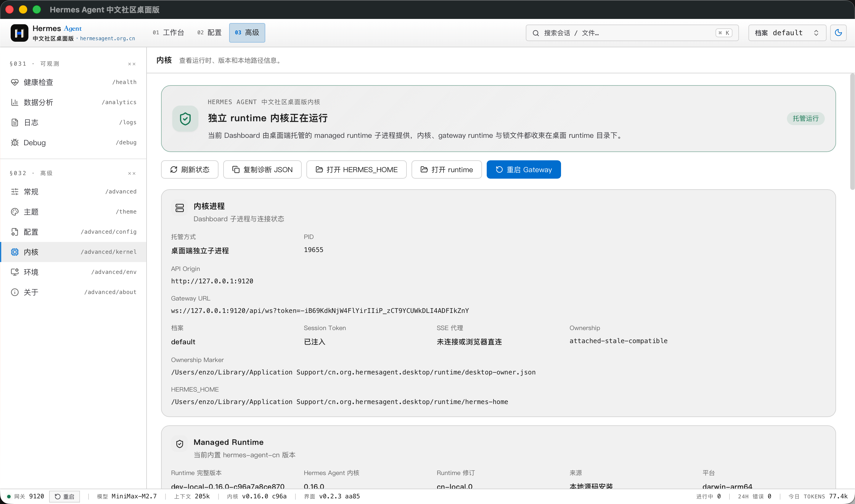Click attached-stale-compatible Ownership value

pyautogui.click(x=618, y=341)
